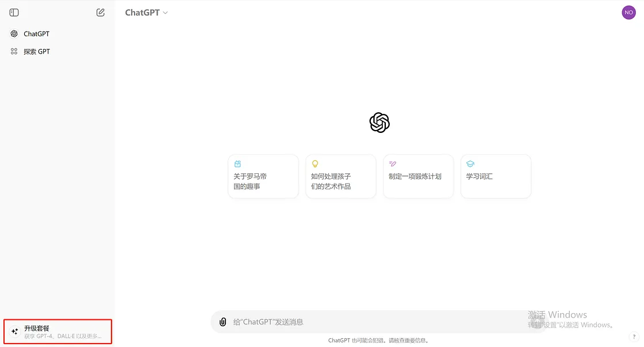Open the paperclip attachment icon
This screenshot has width=644, height=347.
223,322
